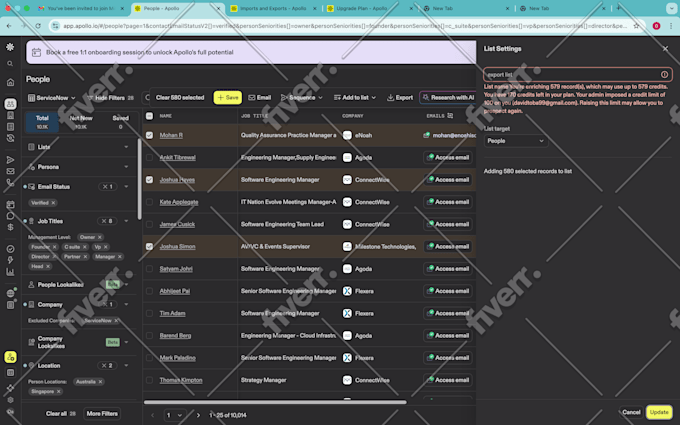
Task: Open the search icon in left sidebar
Action: click(x=10, y=64)
